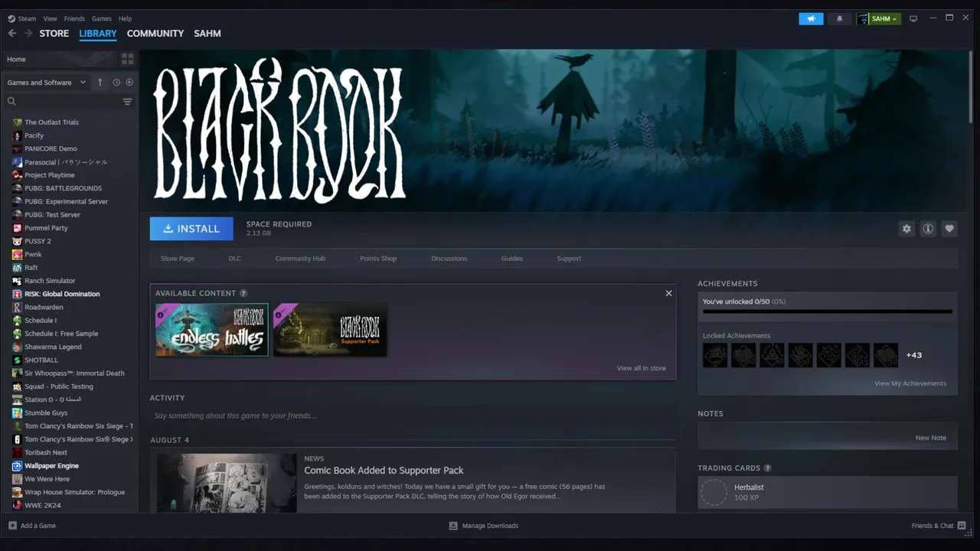Add Black Book to favorites heart
Viewport: 980px width, 551px height.
949,228
